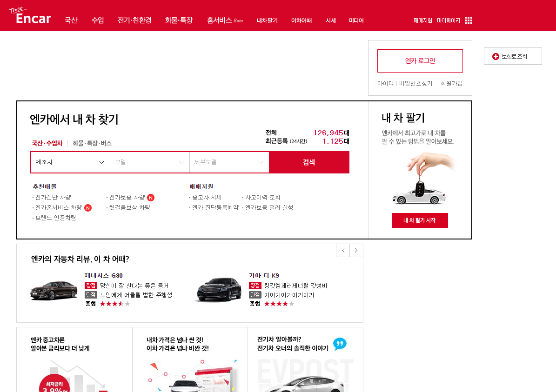Open the 모델 dropdown
This screenshot has width=556, height=392.
click(x=150, y=162)
